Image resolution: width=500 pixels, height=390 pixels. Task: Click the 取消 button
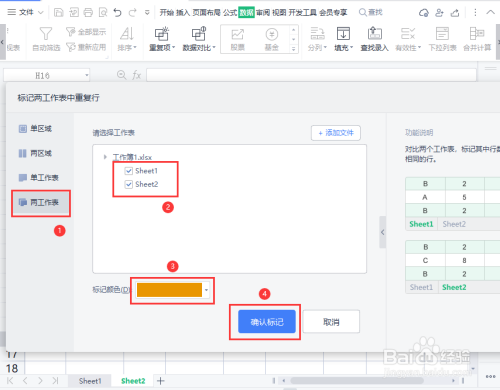pyautogui.click(x=331, y=322)
